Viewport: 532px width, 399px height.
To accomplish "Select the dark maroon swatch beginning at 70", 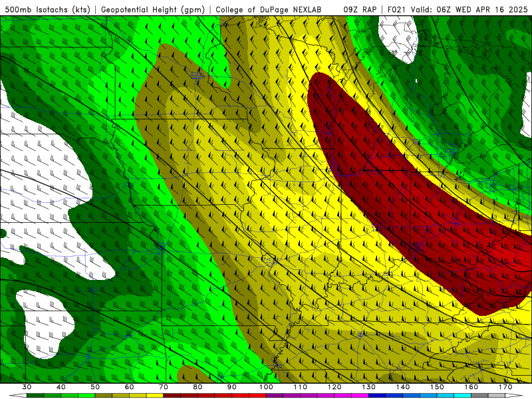I will (x=172, y=395).
